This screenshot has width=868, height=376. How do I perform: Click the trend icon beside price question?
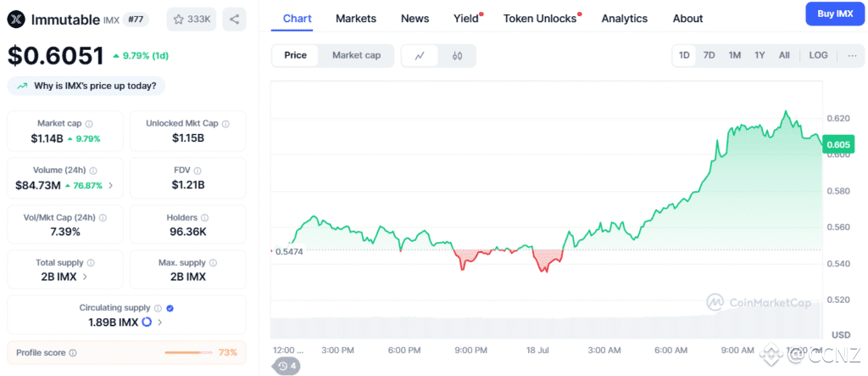coord(23,86)
